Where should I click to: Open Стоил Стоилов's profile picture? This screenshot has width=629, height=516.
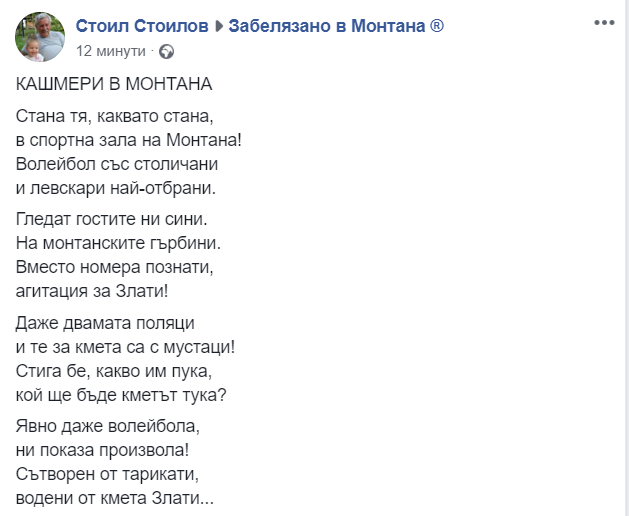(x=40, y=37)
